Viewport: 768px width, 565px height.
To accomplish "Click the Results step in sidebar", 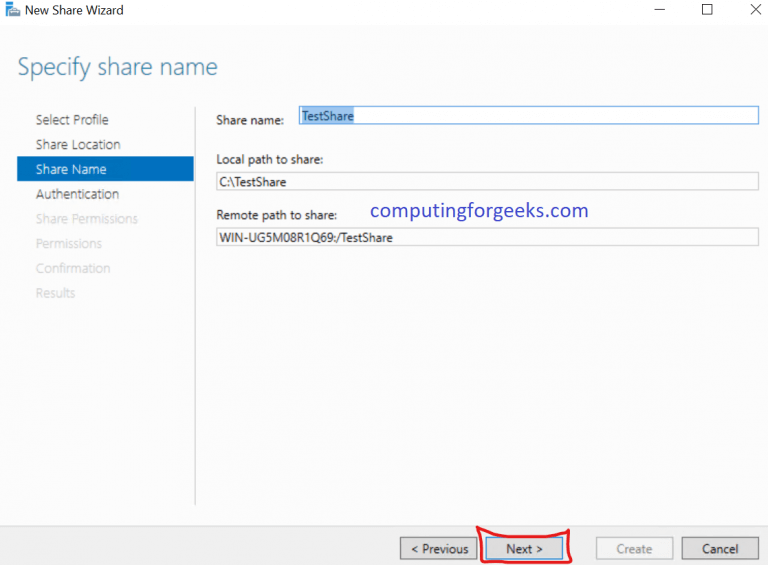I will (55, 293).
